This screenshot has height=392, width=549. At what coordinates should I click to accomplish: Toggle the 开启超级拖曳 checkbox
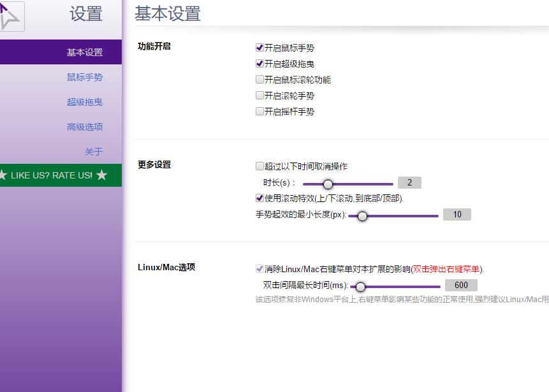[x=260, y=63]
